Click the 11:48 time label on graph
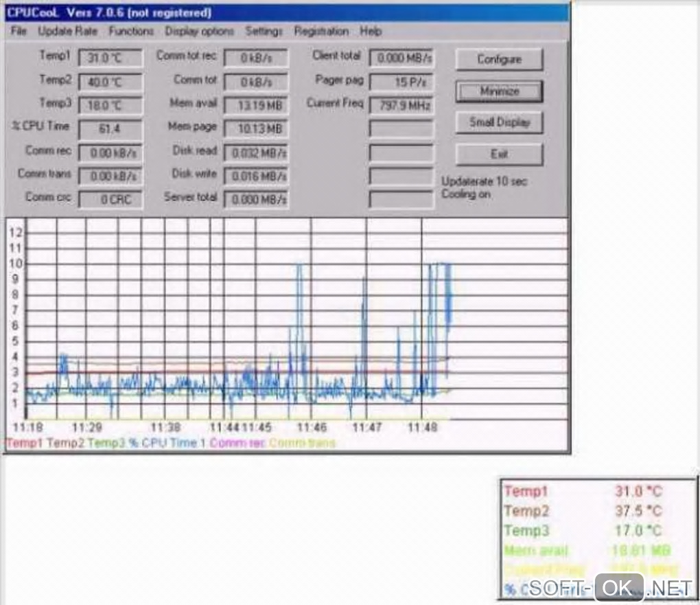Screen dimensions: 700x605 pos(422,427)
